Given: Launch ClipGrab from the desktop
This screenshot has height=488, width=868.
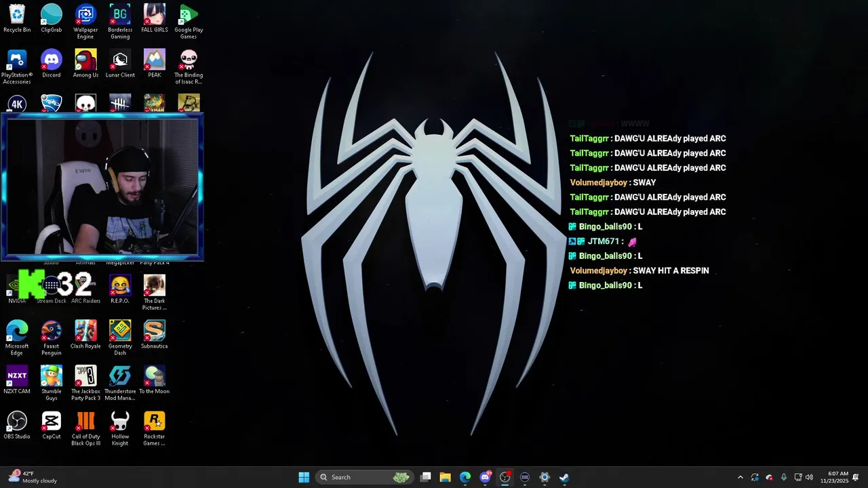Looking at the screenshot, I should point(51,18).
